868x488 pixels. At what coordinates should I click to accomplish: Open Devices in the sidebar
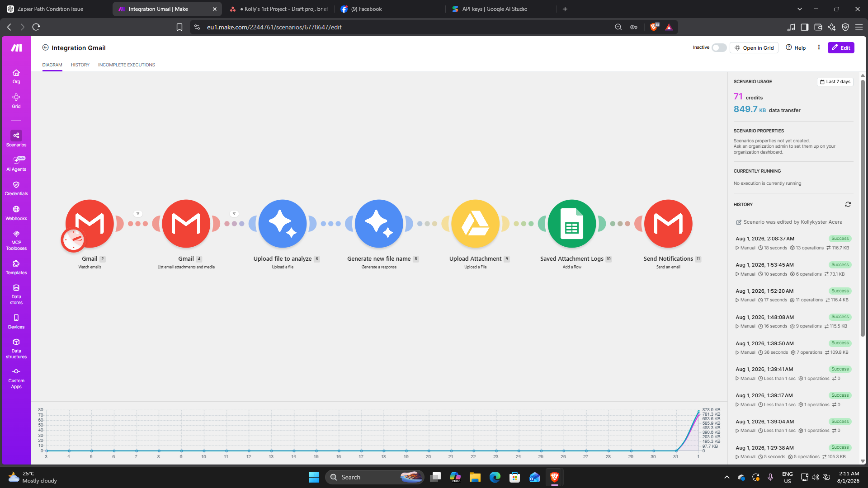(16, 321)
